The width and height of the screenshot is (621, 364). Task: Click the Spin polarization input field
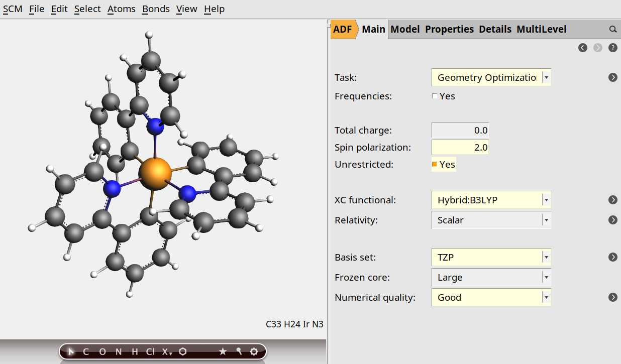pyautogui.click(x=460, y=147)
